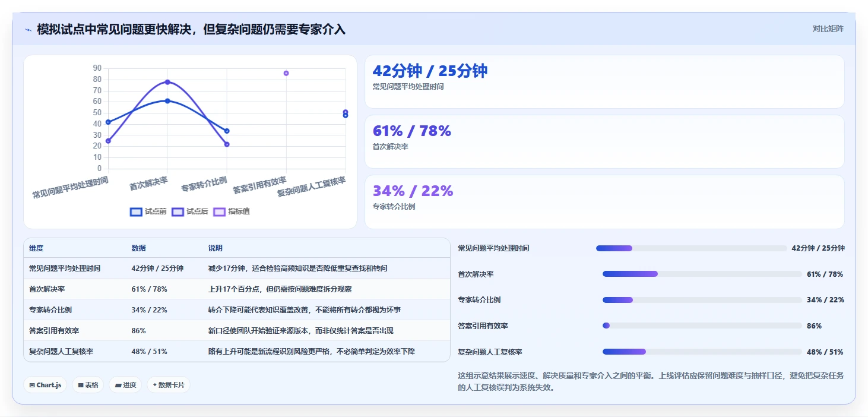Viewport: 868px width, 417px height.
Task: Click the summary paragraph starting 这组示意结果
Action: coord(651,381)
